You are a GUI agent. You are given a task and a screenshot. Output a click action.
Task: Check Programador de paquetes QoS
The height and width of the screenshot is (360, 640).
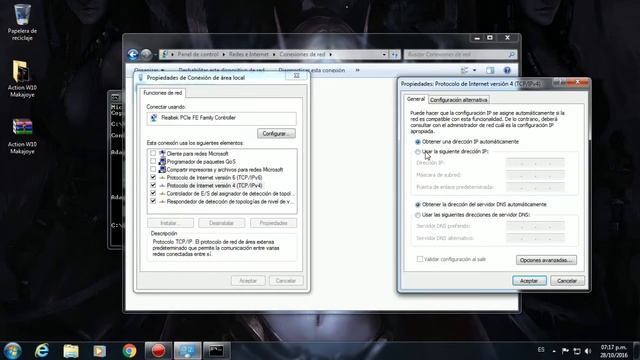pos(153,161)
